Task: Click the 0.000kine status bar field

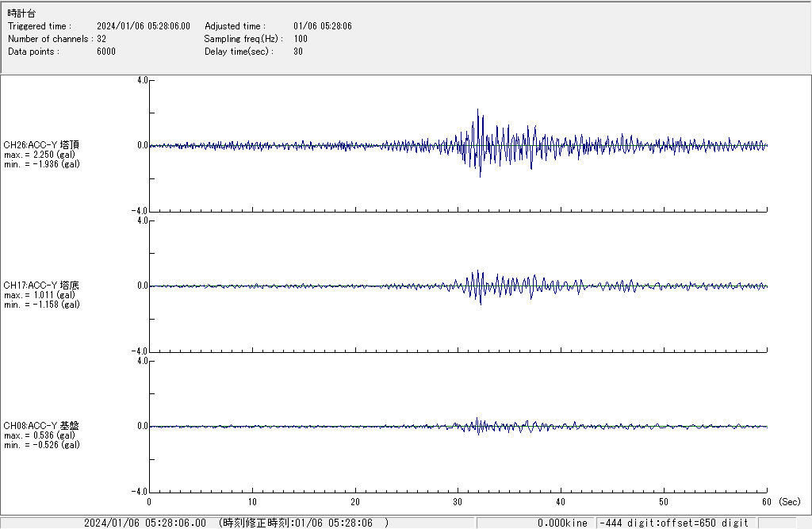Action: point(562,523)
